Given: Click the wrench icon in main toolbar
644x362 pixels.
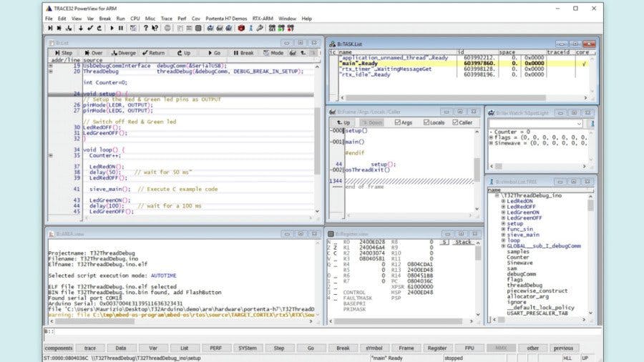Looking at the screenshot, I should 260,29.
